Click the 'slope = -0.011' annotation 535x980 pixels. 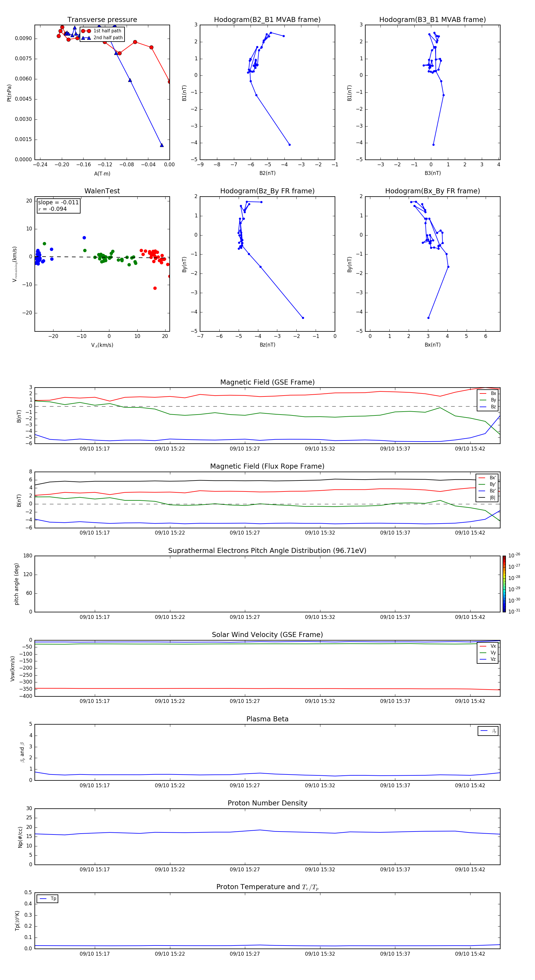(58, 203)
